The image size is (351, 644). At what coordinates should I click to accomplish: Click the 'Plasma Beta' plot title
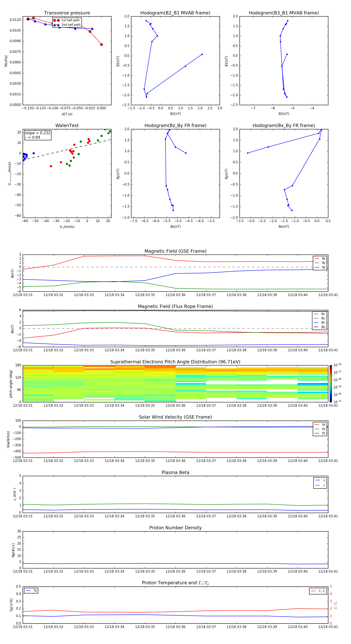pyautogui.click(x=175, y=472)
